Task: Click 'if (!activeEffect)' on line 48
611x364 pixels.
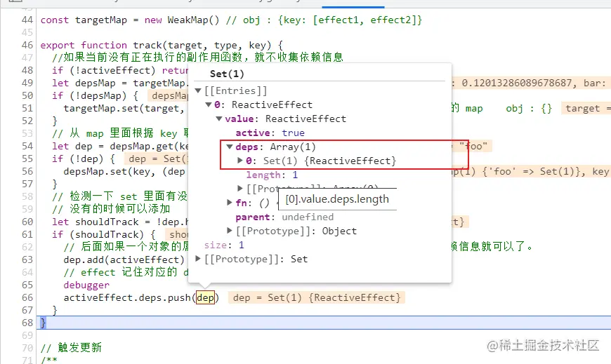Action: (104, 70)
